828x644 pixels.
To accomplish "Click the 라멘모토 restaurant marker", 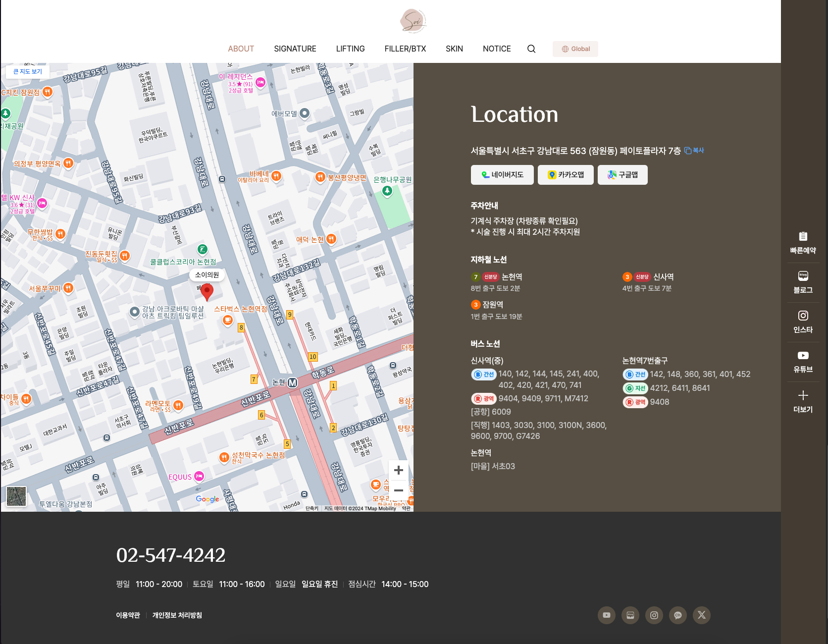I will [178, 406].
